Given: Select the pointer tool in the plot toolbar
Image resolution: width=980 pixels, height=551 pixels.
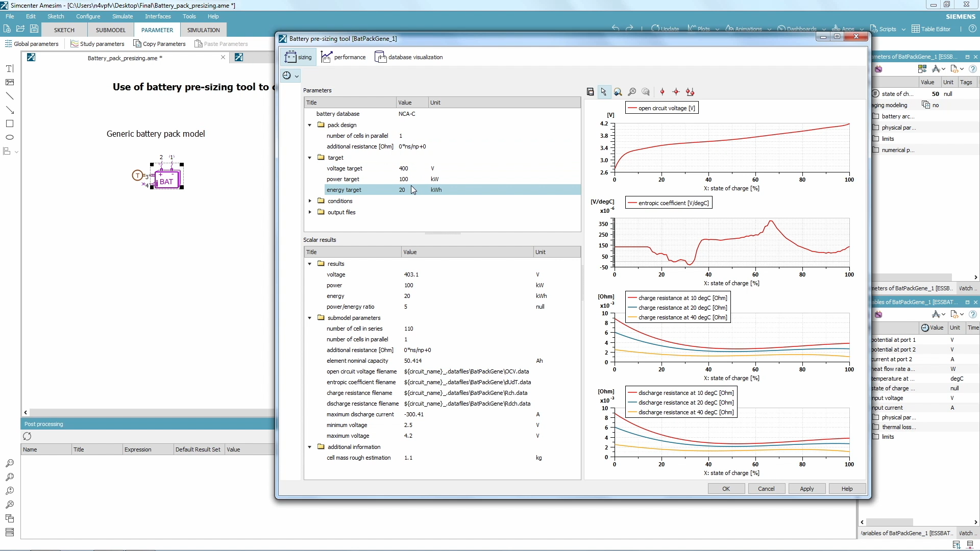Looking at the screenshot, I should coord(604,92).
